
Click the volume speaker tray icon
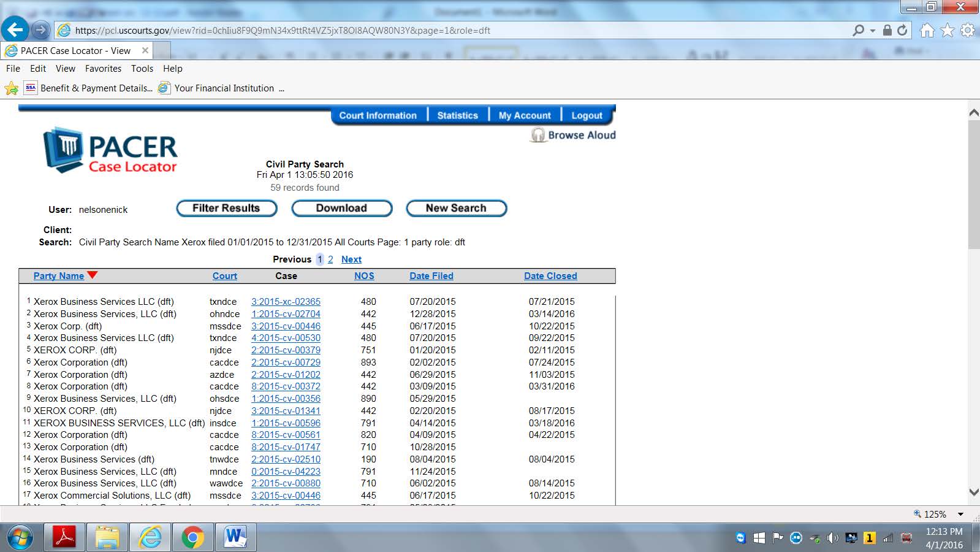(832, 538)
